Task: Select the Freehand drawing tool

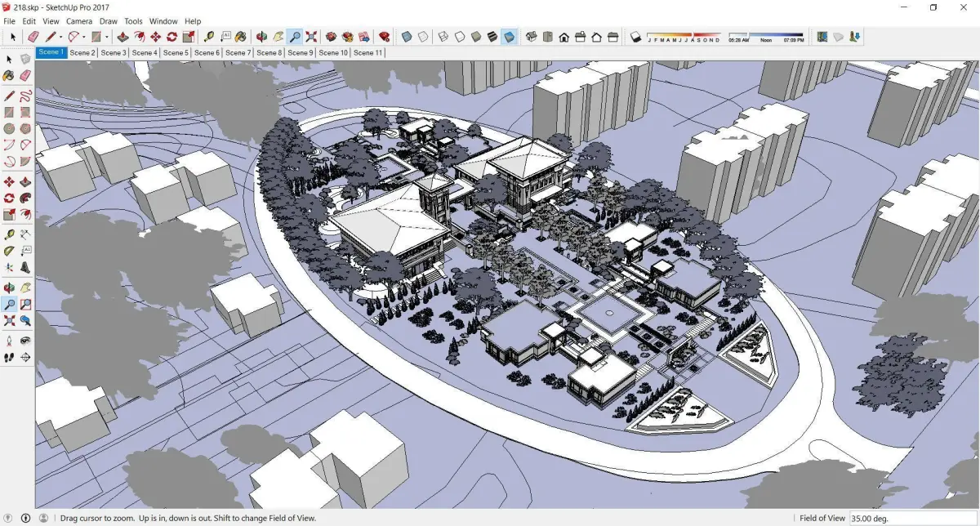Action: (25, 96)
